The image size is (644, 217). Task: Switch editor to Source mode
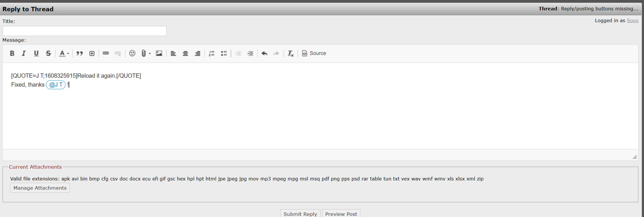[x=314, y=54]
